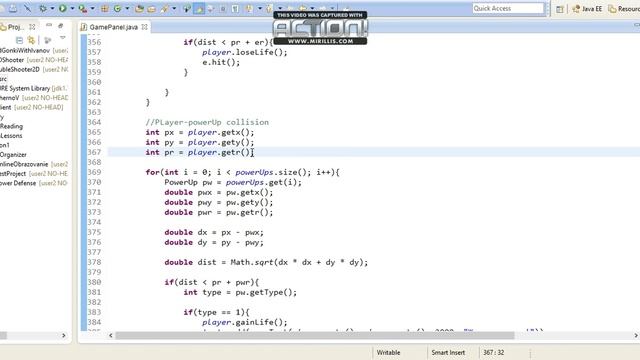This screenshot has height=360, width=640.
Task: Click the icon right of Link with Editor
Action: pyautogui.click(x=48, y=40)
